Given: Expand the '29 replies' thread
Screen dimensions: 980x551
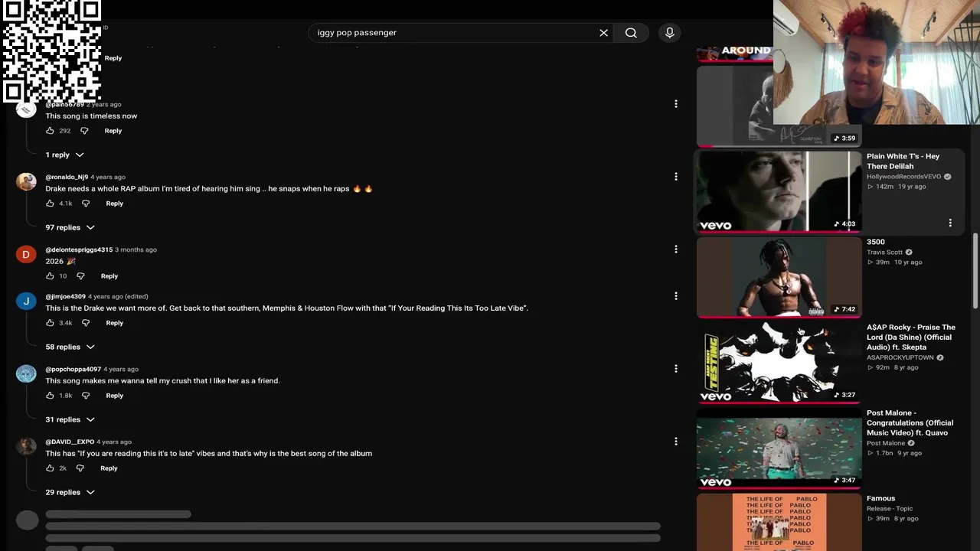Looking at the screenshot, I should [x=70, y=492].
